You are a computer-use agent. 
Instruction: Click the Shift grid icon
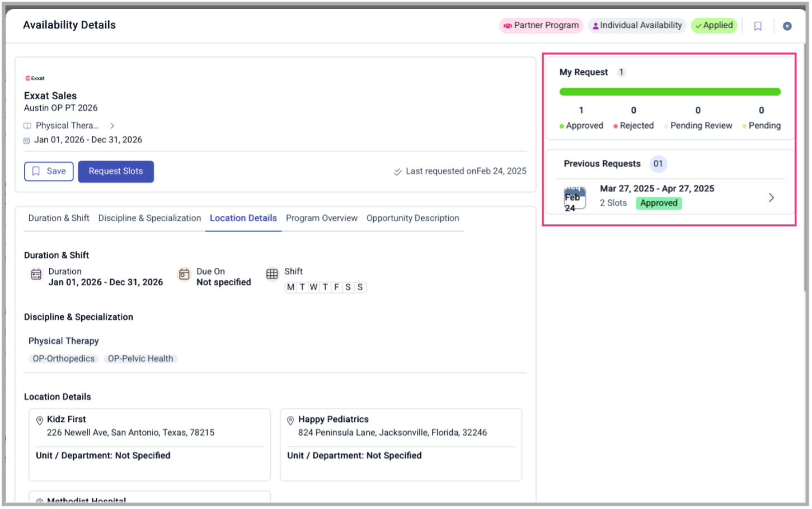(x=272, y=274)
